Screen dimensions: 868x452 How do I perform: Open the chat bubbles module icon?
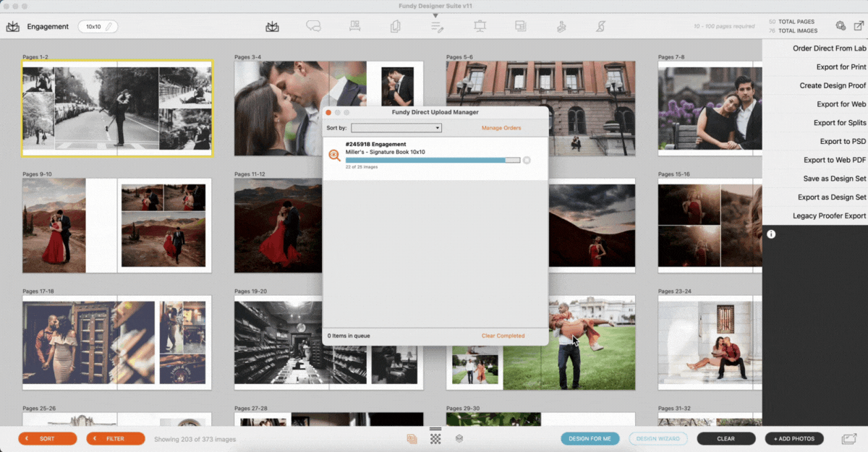(x=313, y=27)
